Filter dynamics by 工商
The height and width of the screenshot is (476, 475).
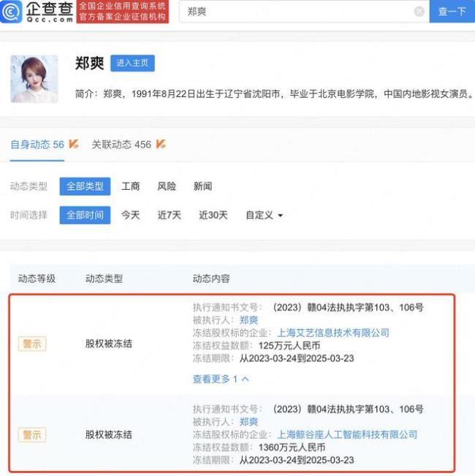[x=130, y=186]
